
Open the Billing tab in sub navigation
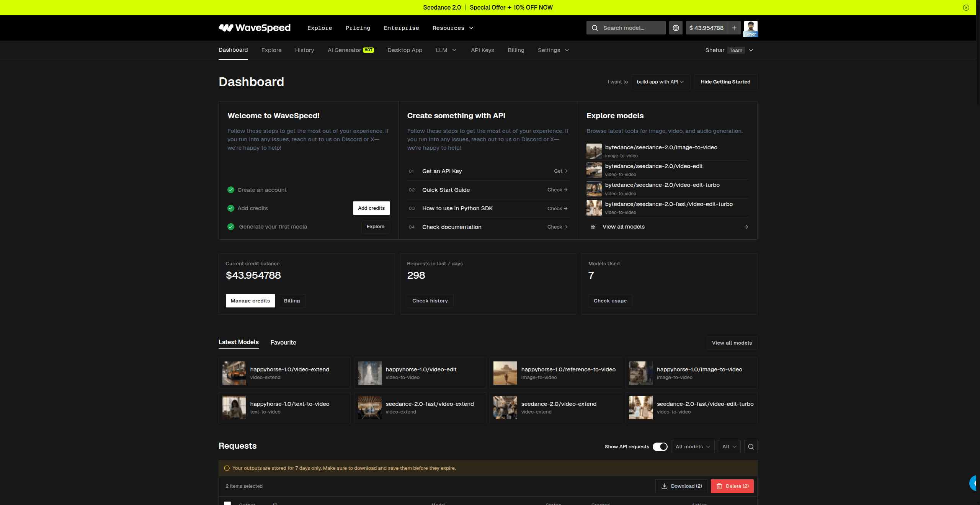[x=516, y=50]
